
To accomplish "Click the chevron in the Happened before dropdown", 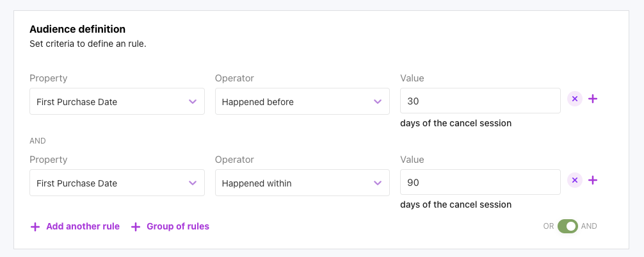I will [378, 101].
